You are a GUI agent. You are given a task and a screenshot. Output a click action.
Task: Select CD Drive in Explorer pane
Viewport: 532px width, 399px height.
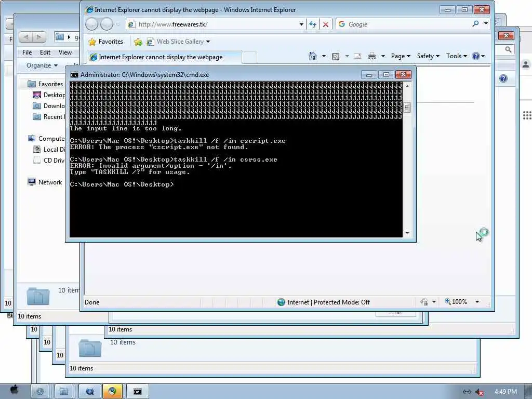49,160
